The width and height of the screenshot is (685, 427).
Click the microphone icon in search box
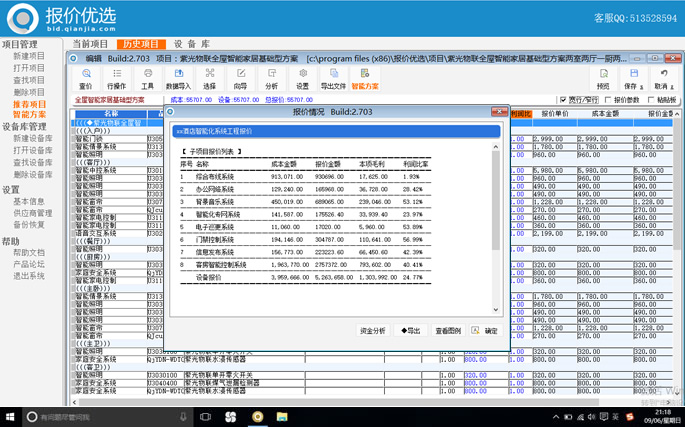click(183, 417)
